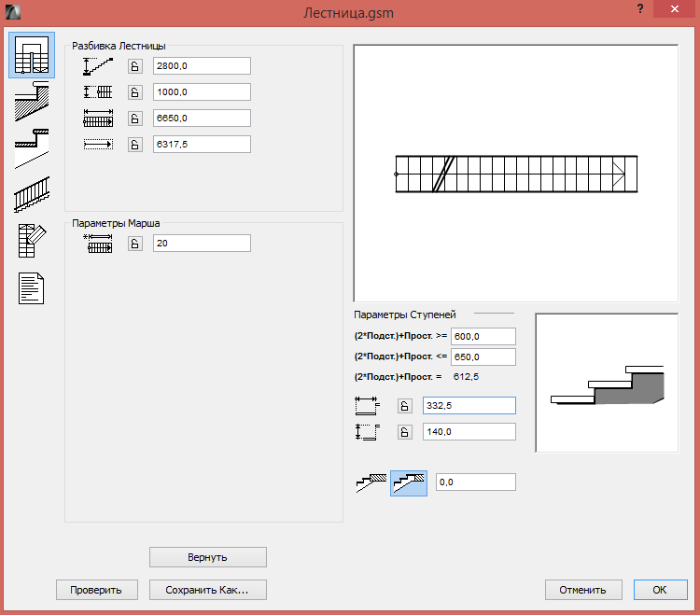Viewport: 700px width, 615px height.
Task: Open the stair geometry and flight settings page
Action: (32, 55)
